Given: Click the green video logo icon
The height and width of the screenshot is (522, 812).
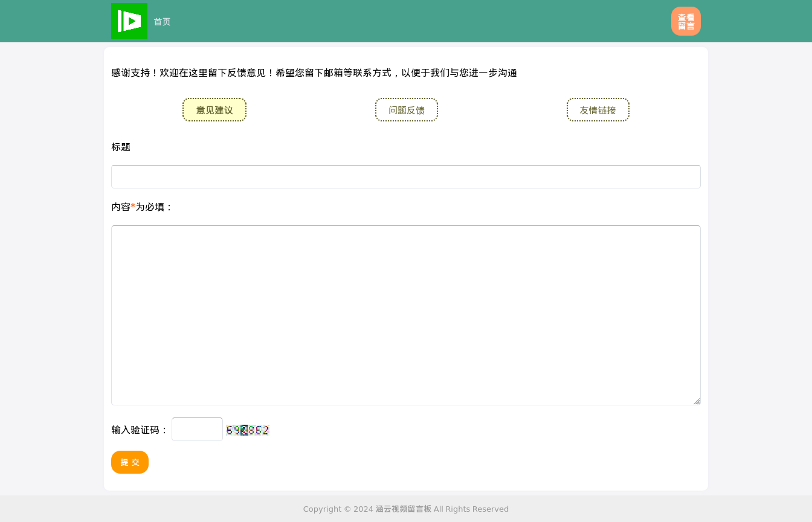Looking at the screenshot, I should pyautogui.click(x=129, y=21).
